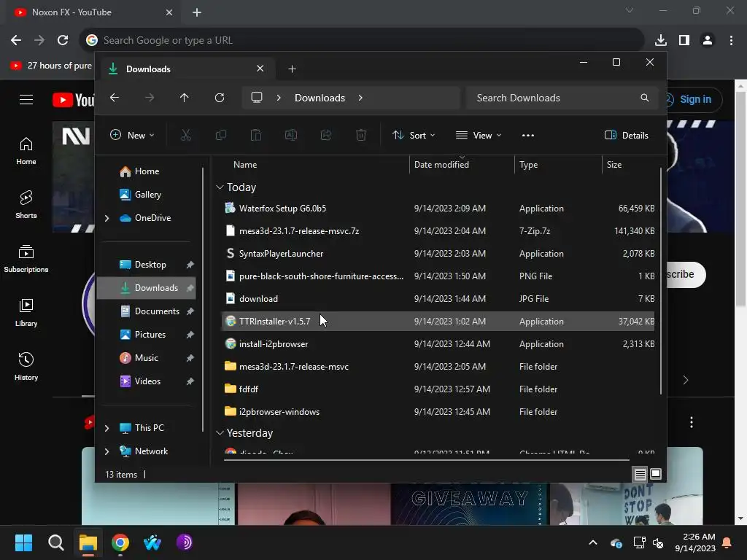747x560 pixels.
Task: Click the Copy icon in Explorer toolbar
Action: (221, 135)
